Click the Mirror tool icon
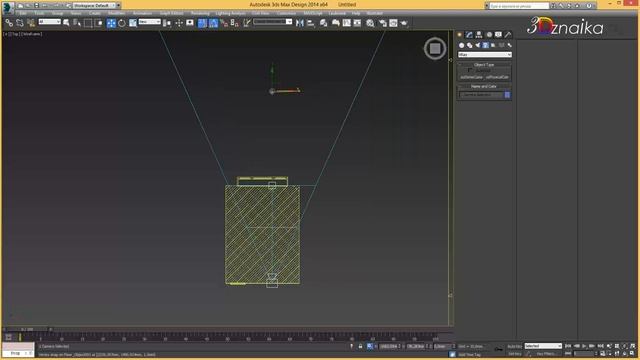 (x=299, y=23)
